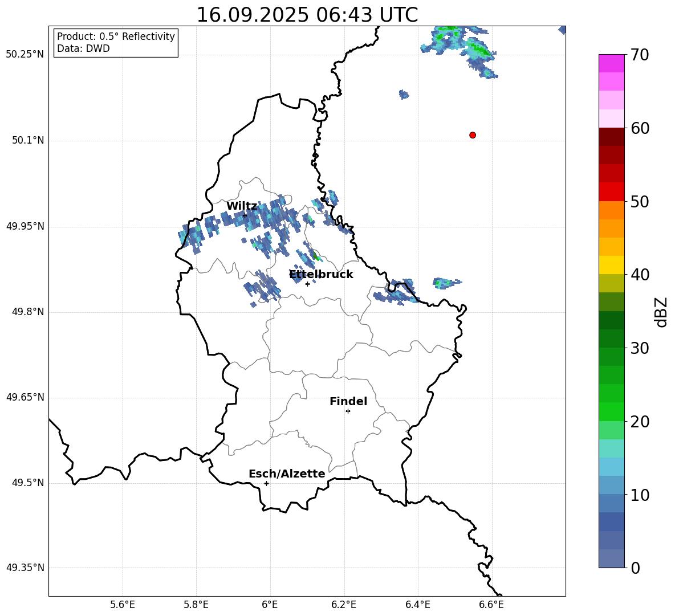This screenshot has width=675, height=616.
Task: Click the colorbar tick label 30
Action: point(640,348)
